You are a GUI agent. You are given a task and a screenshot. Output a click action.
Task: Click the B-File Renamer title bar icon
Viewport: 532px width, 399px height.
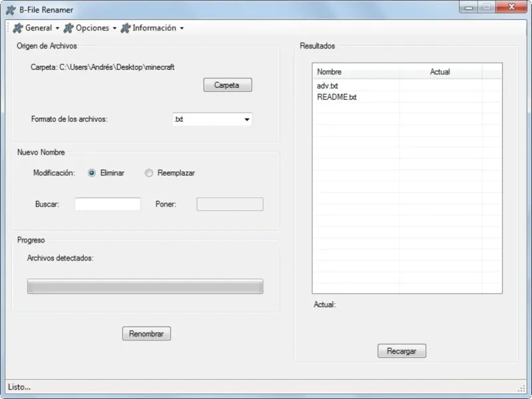click(11, 10)
